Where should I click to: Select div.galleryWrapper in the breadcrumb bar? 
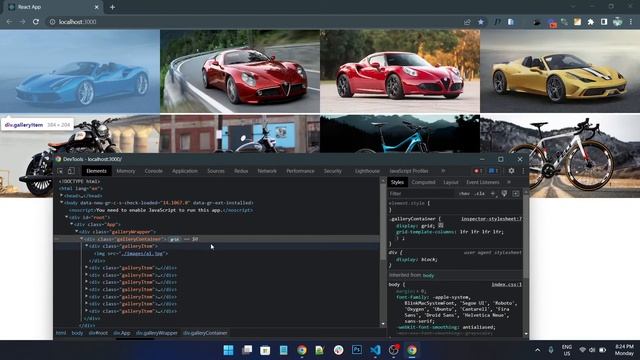pyautogui.click(x=157, y=333)
